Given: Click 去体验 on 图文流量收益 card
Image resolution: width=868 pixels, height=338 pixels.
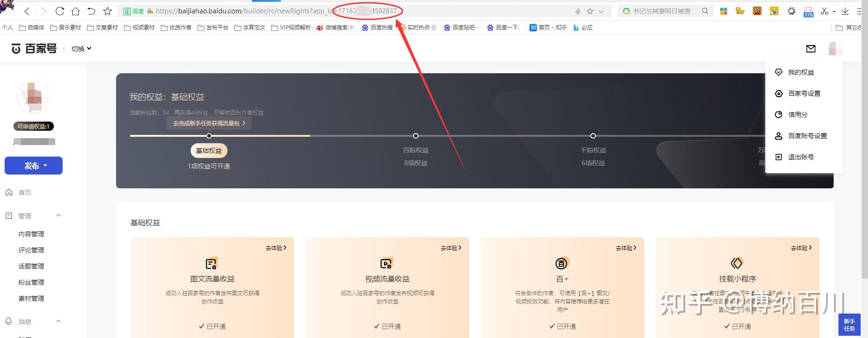Looking at the screenshot, I should [x=276, y=248].
